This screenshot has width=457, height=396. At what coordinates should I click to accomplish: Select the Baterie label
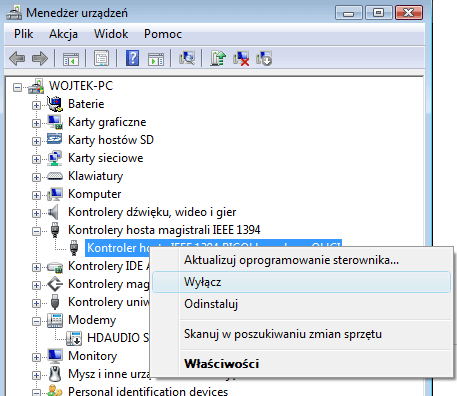tap(86, 104)
